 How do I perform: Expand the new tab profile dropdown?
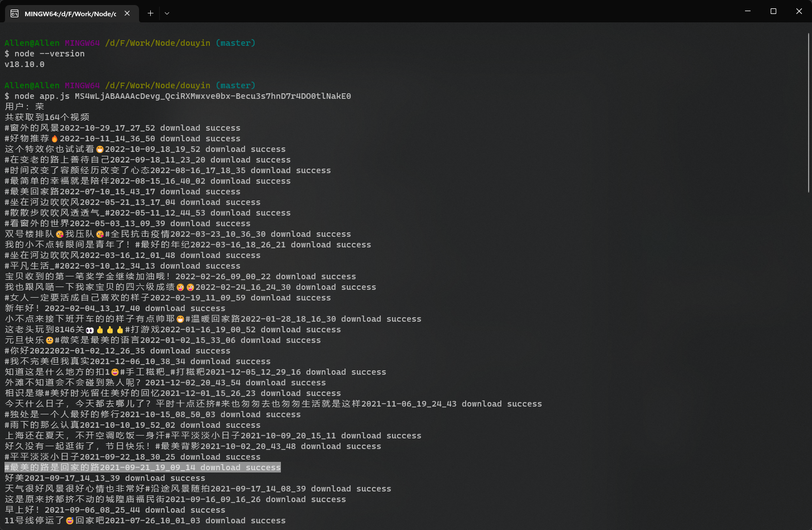click(167, 13)
